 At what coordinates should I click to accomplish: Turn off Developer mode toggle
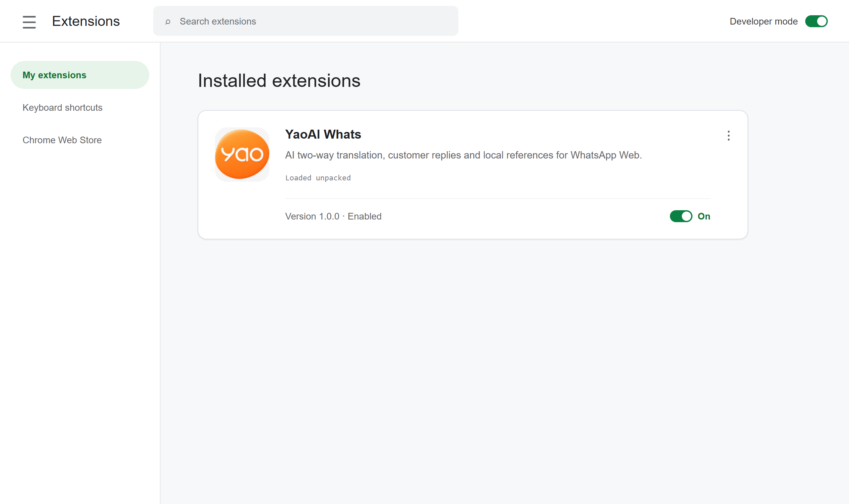click(x=816, y=22)
